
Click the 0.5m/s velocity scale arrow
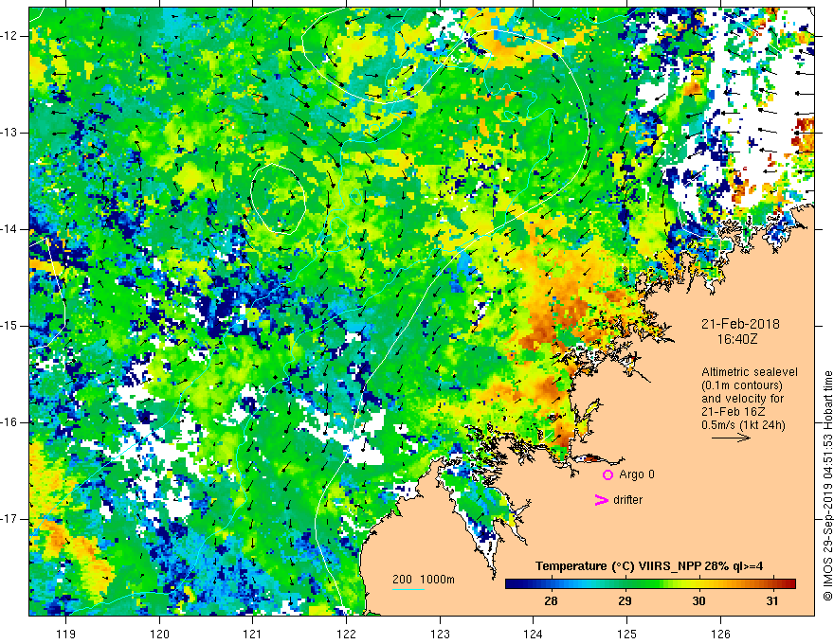click(731, 438)
